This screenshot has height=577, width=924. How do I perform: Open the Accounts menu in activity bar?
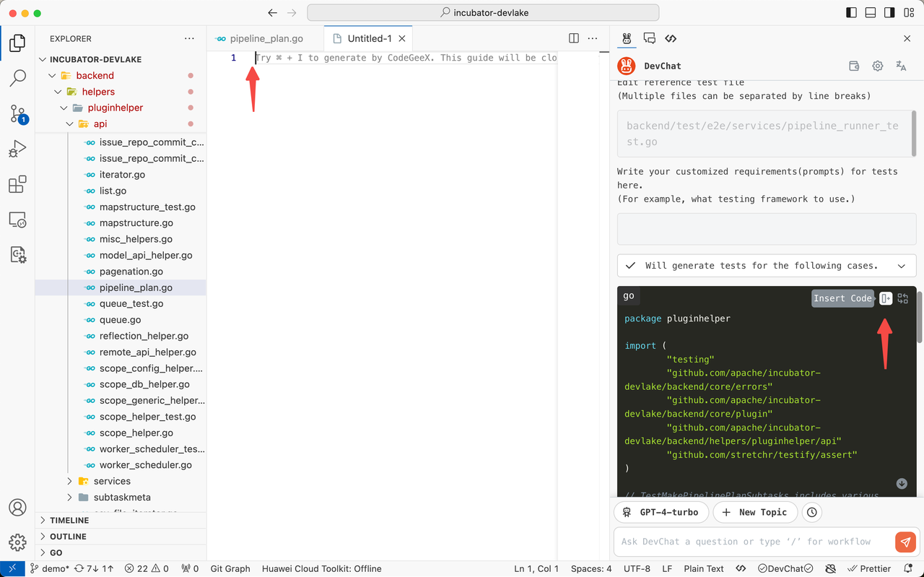click(17, 508)
